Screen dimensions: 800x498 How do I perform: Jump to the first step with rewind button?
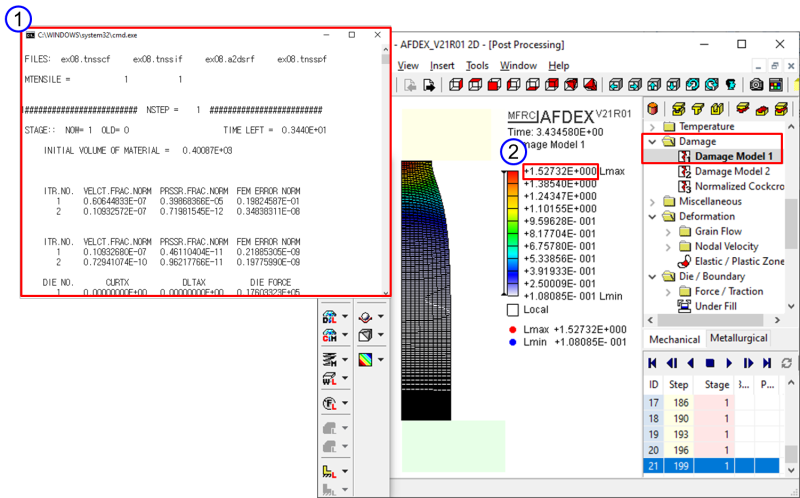point(653,363)
